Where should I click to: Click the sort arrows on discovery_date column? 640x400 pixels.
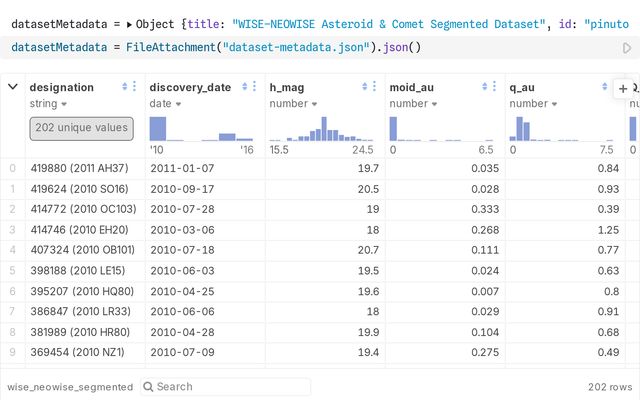244,87
